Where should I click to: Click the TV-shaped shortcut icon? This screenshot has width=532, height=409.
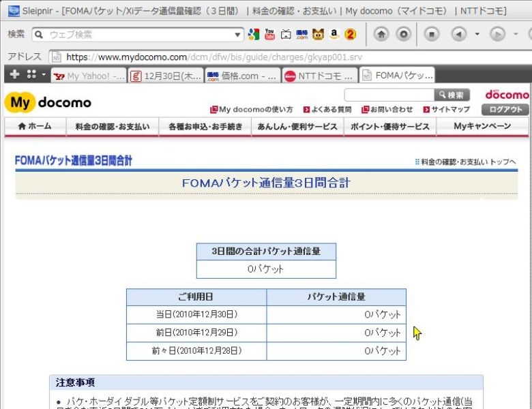pyautogui.click(x=286, y=34)
